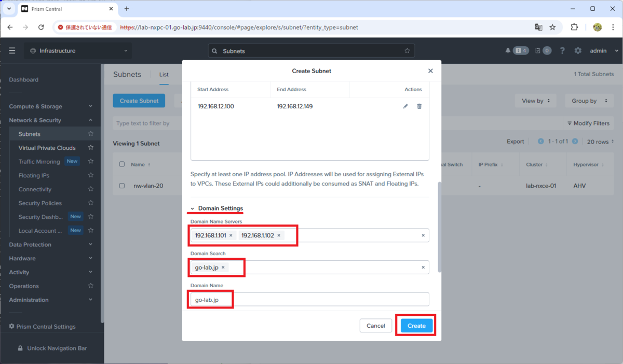Remove the 192.168.1.101 name server tag
This screenshot has height=364, width=623.
(231, 235)
